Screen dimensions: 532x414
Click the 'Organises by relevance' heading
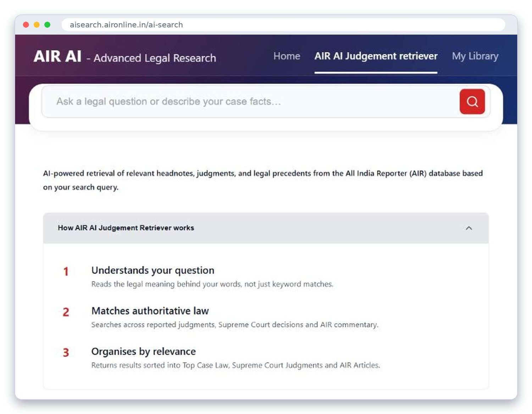pos(144,351)
